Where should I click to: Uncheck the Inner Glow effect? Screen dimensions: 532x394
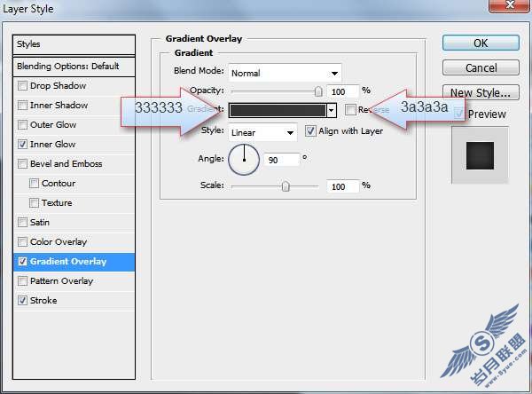pyautogui.click(x=22, y=144)
